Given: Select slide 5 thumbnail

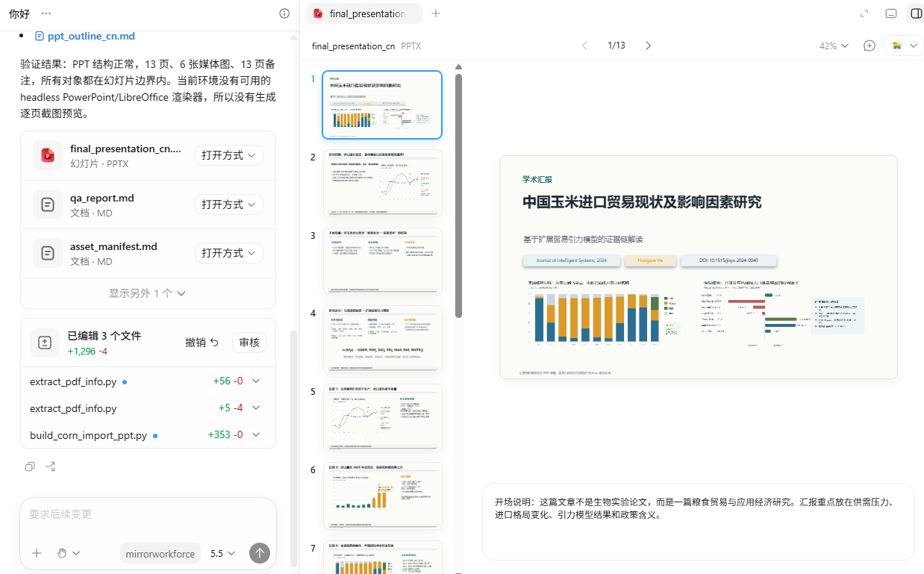Looking at the screenshot, I should click(x=382, y=417).
